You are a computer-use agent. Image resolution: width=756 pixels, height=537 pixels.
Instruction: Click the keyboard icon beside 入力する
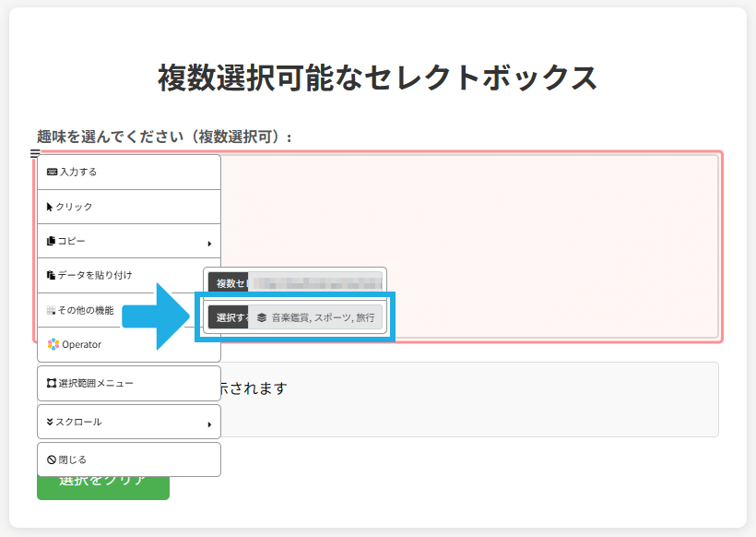coord(52,173)
